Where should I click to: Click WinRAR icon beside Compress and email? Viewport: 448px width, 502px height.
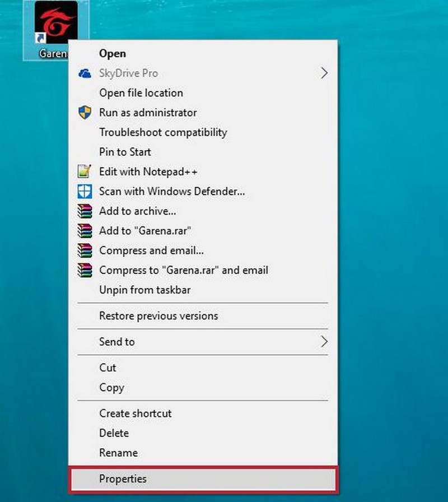[x=85, y=250]
